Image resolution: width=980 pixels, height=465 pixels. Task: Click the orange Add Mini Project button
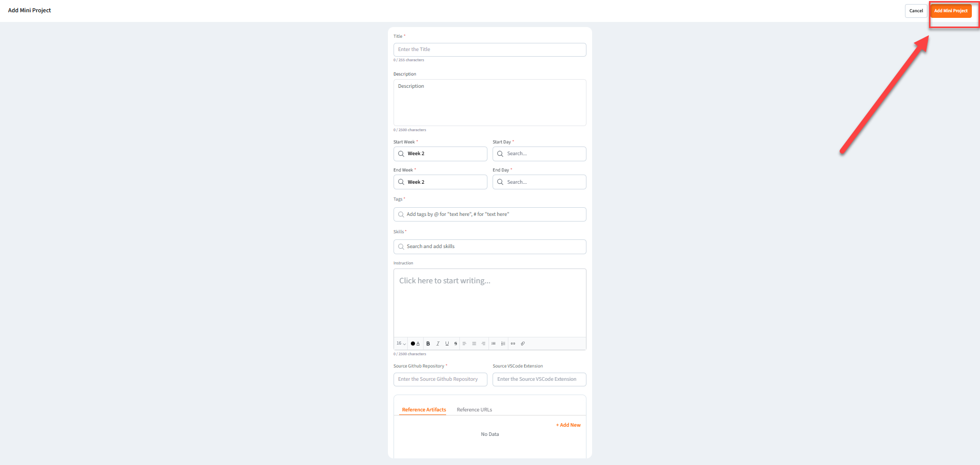pyautogui.click(x=950, y=11)
